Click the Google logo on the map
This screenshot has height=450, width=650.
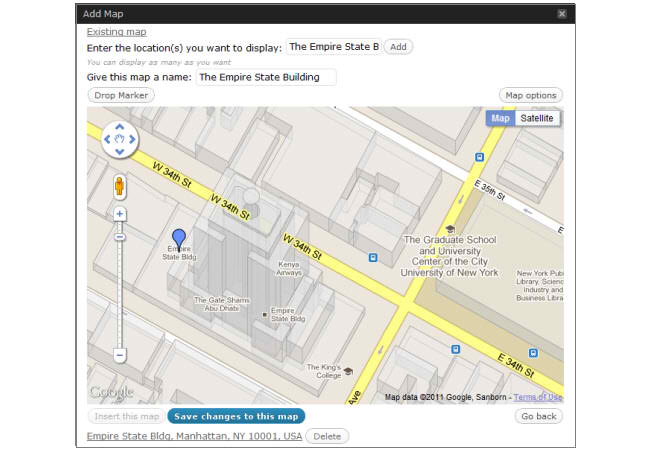112,392
